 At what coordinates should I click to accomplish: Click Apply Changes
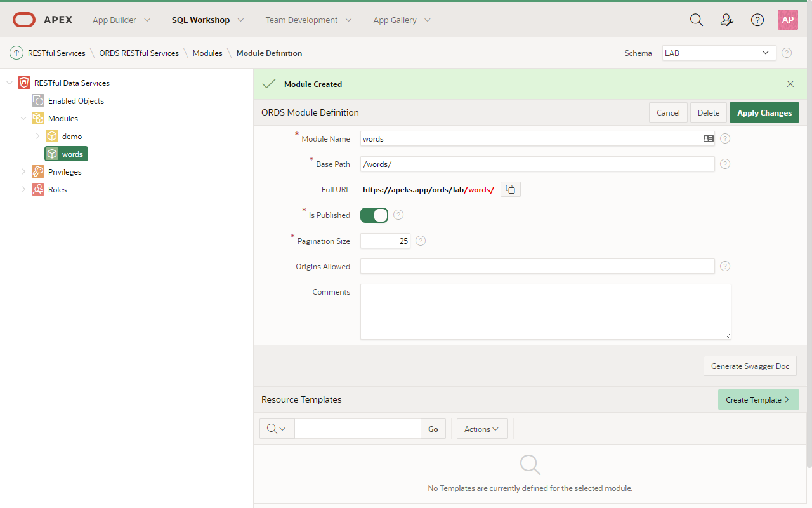pos(764,112)
